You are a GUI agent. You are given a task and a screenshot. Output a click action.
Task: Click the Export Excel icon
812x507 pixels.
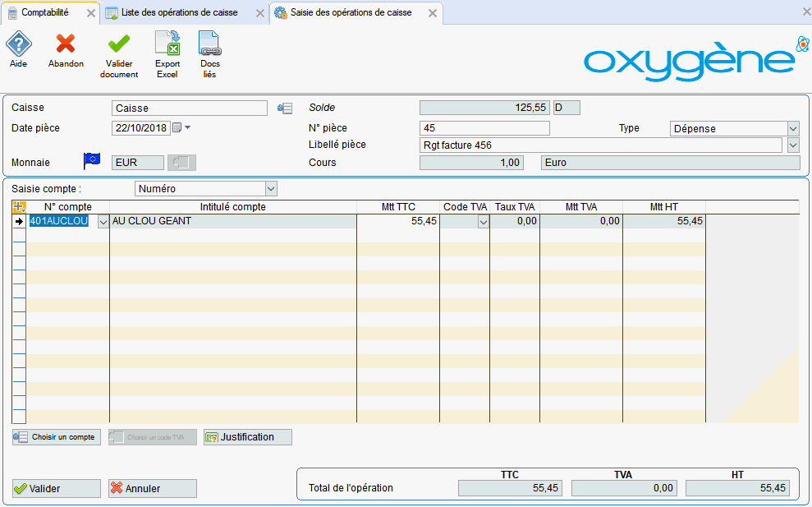pyautogui.click(x=167, y=44)
